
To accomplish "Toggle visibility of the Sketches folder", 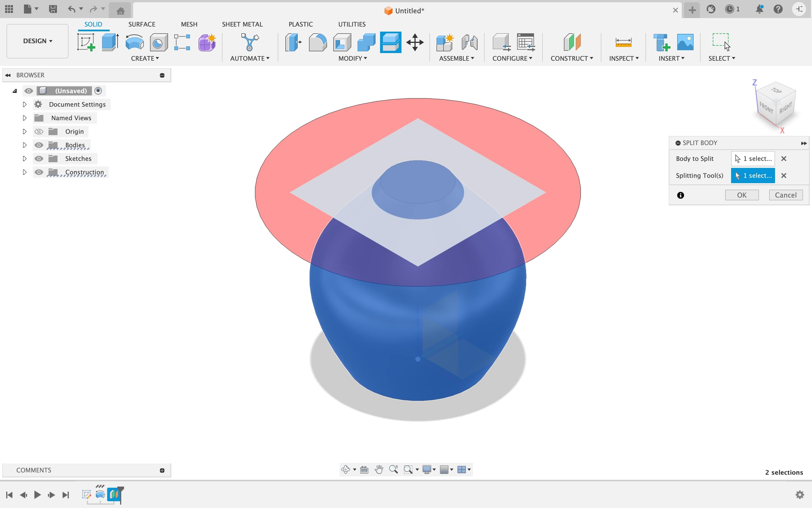I will pyautogui.click(x=39, y=159).
